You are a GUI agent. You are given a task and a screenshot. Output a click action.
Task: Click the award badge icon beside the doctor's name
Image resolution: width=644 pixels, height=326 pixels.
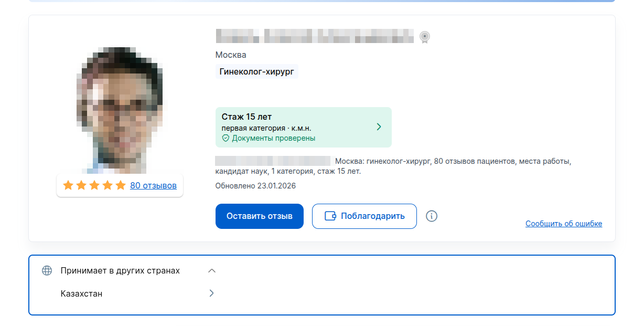tap(425, 37)
